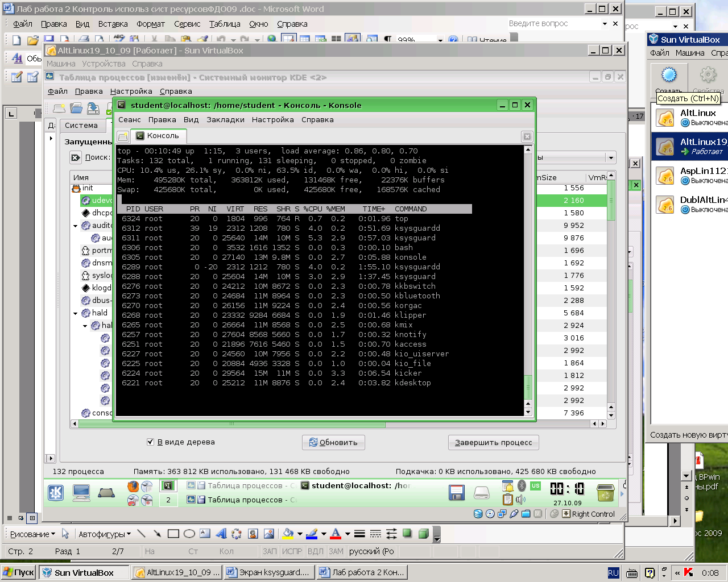Viewport: 728px width, 582px height.
Task: Activate Select Objects pointer in Word
Action: pyautogui.click(x=65, y=534)
